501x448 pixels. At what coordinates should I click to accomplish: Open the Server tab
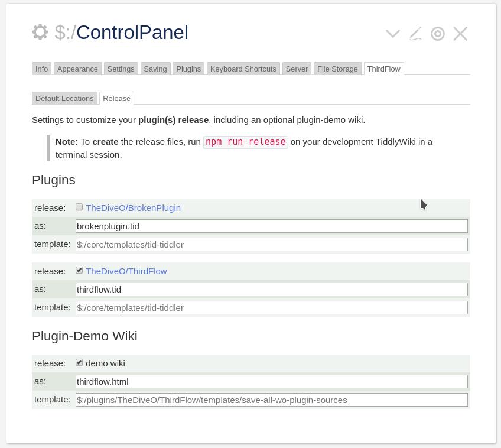coord(297,69)
